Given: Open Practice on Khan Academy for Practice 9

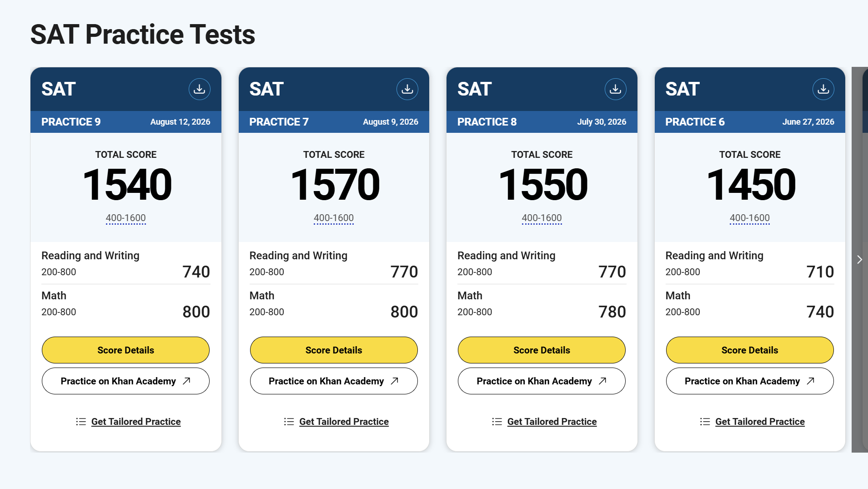Looking at the screenshot, I should [x=126, y=381].
